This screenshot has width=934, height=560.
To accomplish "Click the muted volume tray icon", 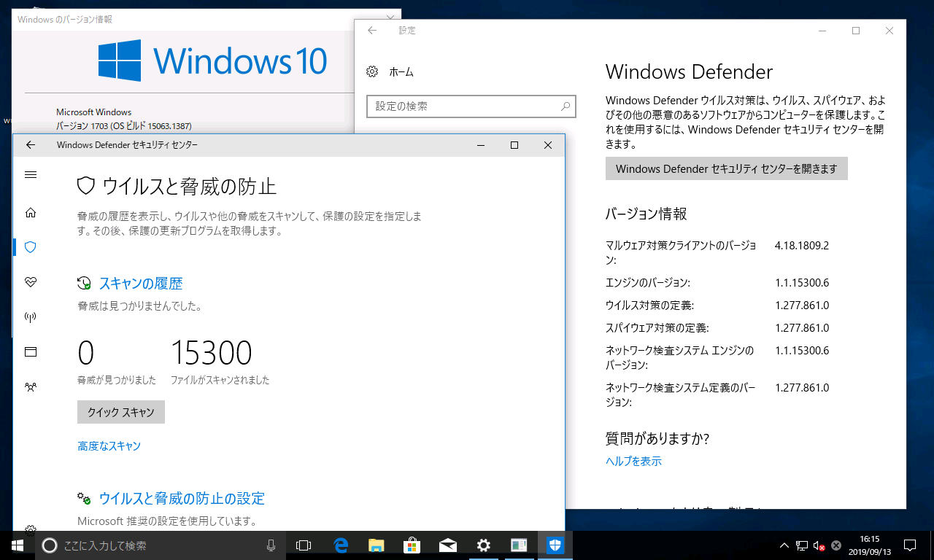I will (x=819, y=545).
